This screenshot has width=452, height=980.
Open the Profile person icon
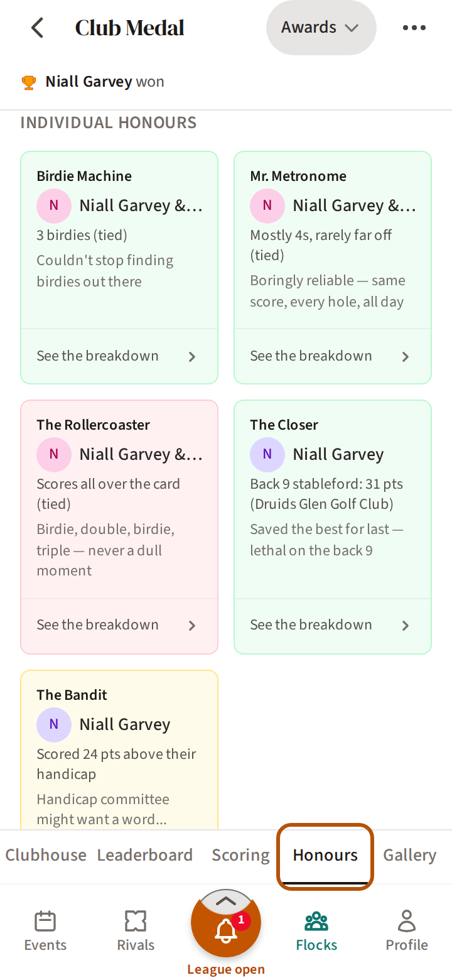pyautogui.click(x=407, y=922)
